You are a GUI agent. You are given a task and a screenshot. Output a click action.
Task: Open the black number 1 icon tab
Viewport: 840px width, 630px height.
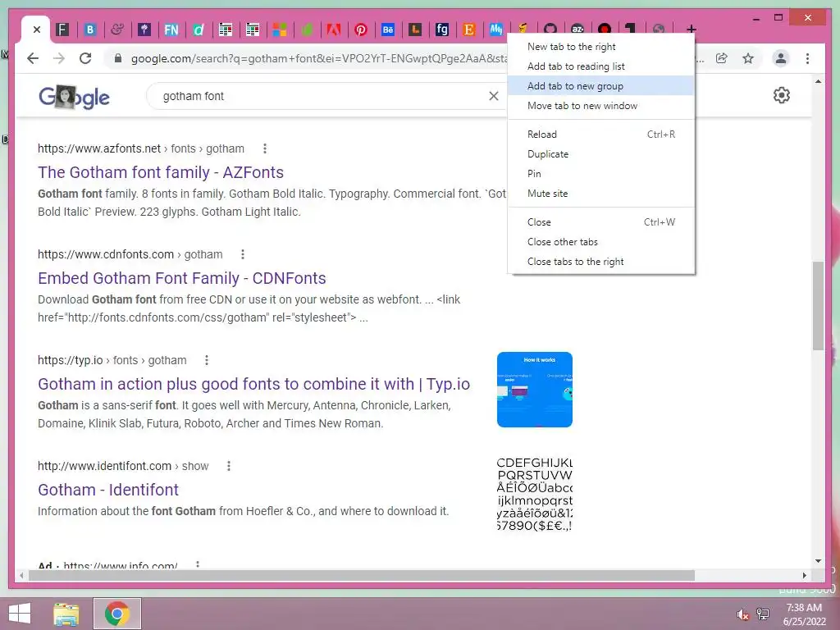(632, 29)
